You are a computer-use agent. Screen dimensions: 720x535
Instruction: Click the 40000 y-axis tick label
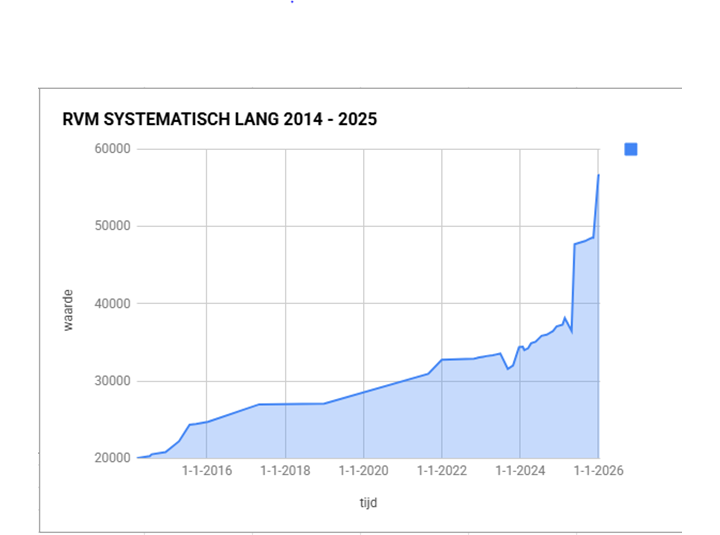pyautogui.click(x=107, y=304)
